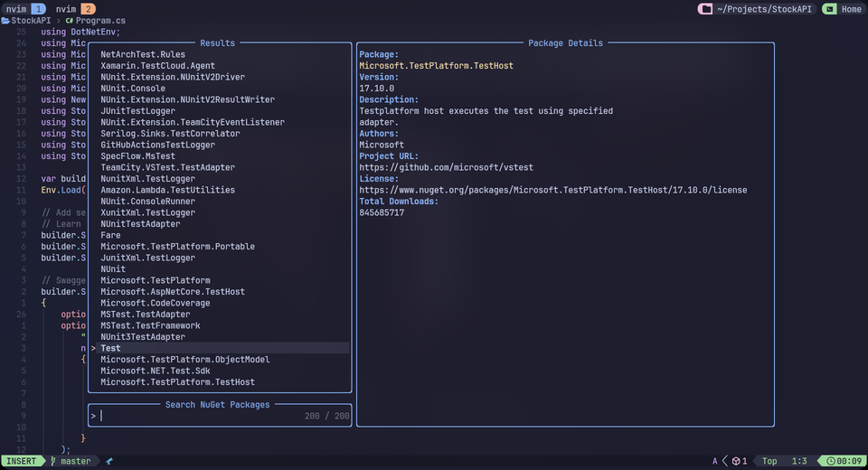The width and height of the screenshot is (868, 470).
Task: Select GitHubActionsTestLogger result
Action: (157, 145)
